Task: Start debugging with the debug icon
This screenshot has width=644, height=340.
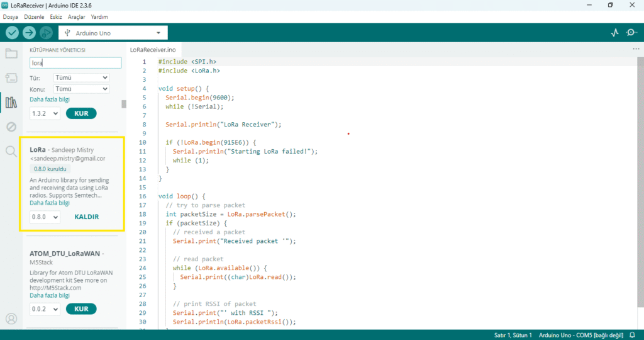Action: pos(46,33)
